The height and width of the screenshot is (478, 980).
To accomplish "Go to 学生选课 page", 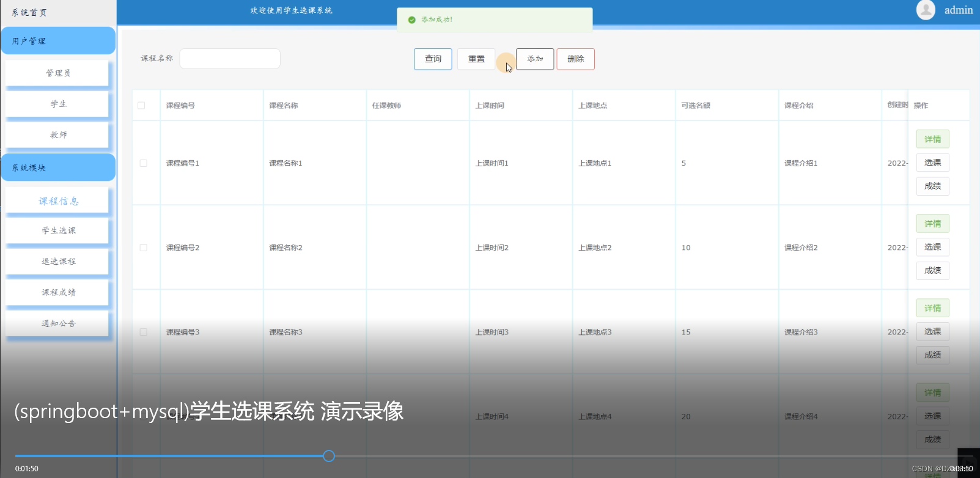I will [57, 230].
